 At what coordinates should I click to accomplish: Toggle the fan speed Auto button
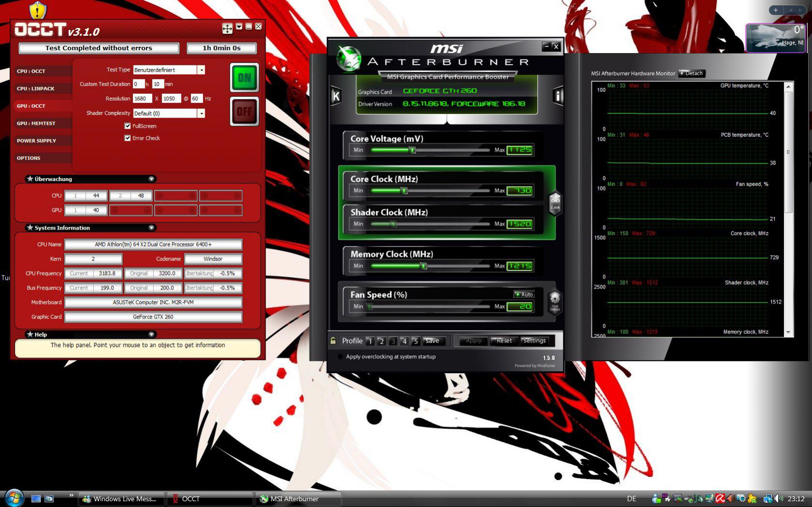click(x=524, y=294)
